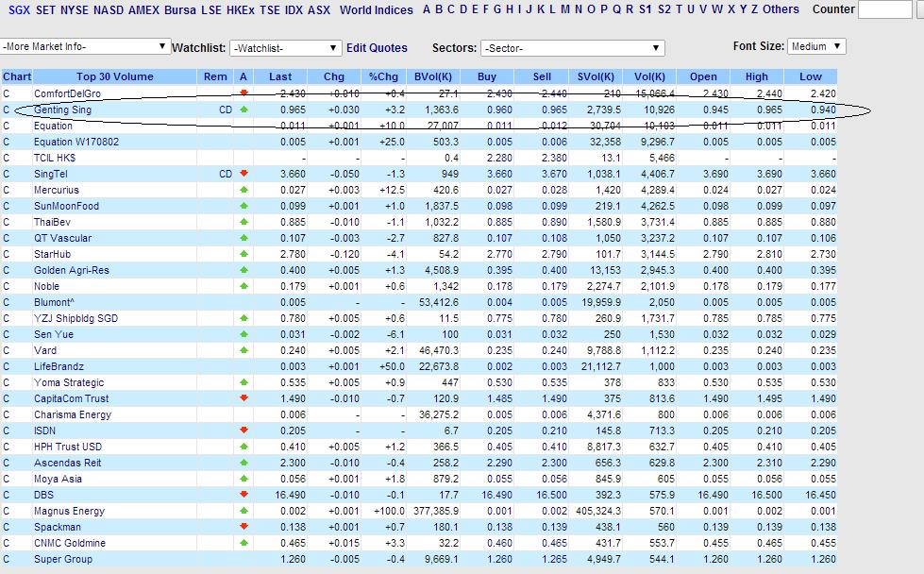Open chart icon for Noble row

pos(7,286)
